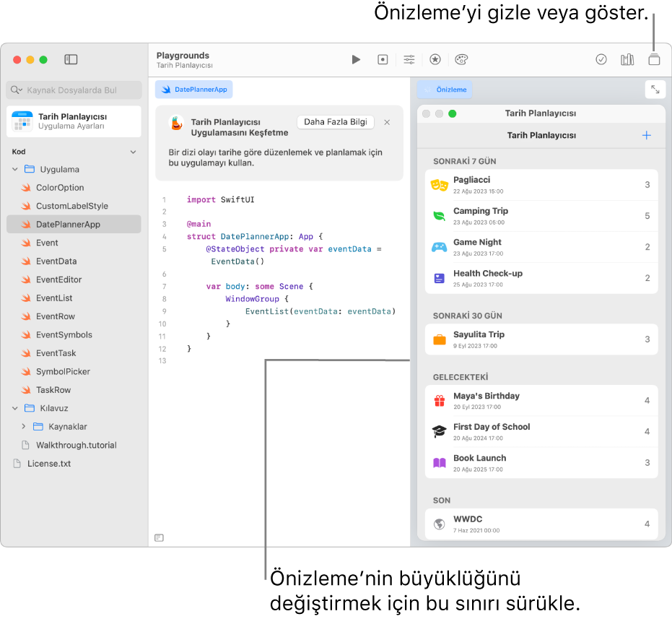Toggle the sidebar visibility icon
Viewport: 672px width, 619px height.
pos(71,59)
